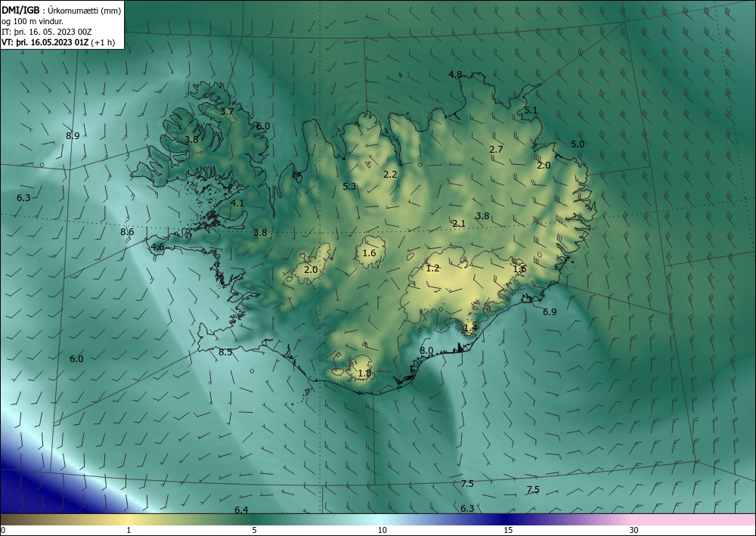The height and width of the screenshot is (536, 756).
Task: Click the 2.2 value in north Iceland
Action: pyautogui.click(x=390, y=175)
